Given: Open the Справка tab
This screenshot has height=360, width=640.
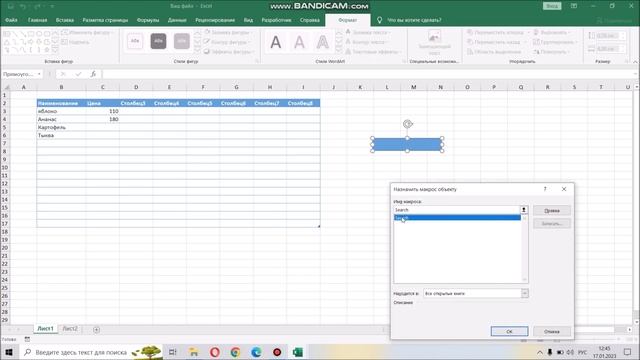Looking at the screenshot, I should [310, 20].
